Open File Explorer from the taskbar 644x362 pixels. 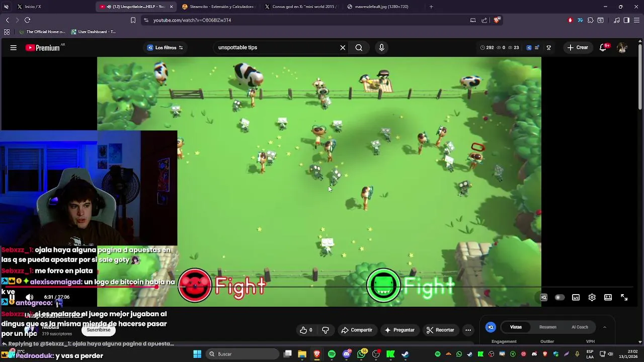click(302, 354)
